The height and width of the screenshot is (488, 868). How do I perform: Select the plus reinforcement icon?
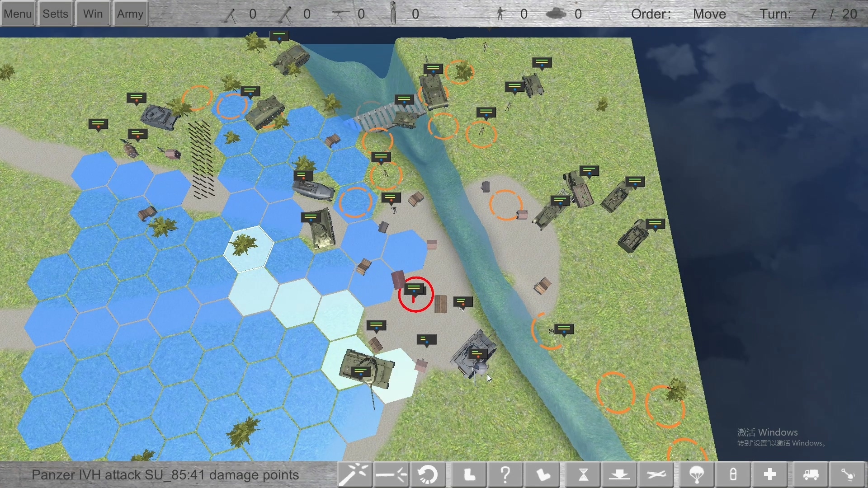click(x=770, y=474)
